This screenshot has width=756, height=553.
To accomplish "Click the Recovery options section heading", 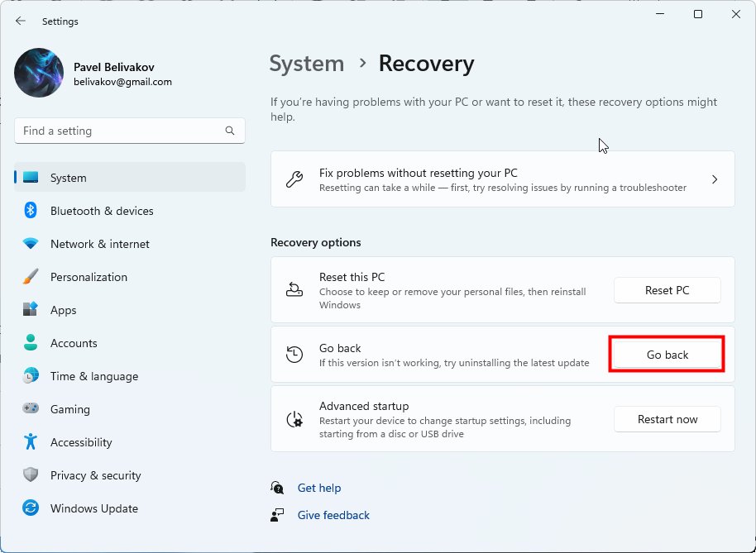I will point(316,242).
